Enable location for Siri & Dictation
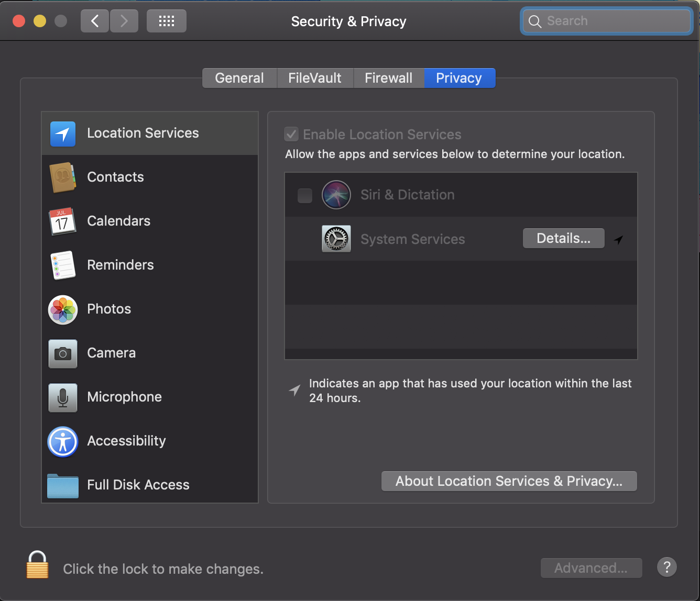The image size is (700, 601). coord(305,195)
